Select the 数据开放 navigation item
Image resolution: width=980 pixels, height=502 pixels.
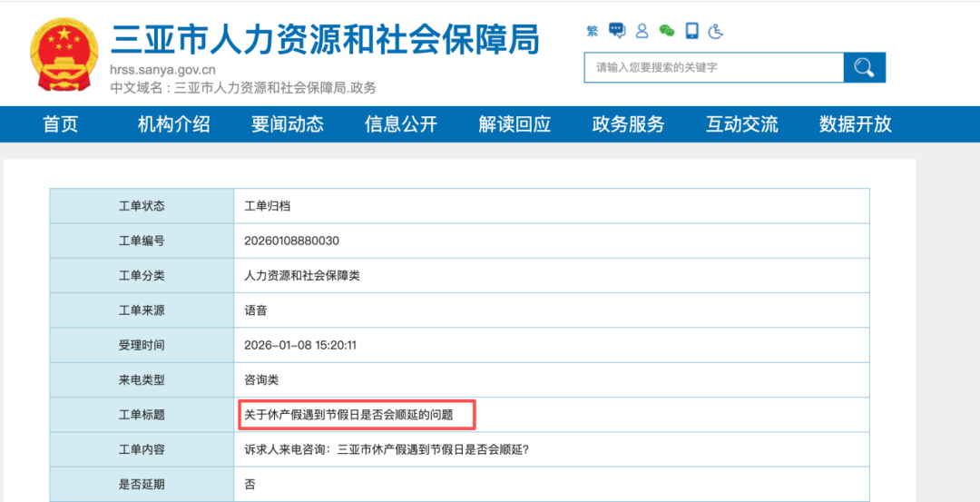pos(856,124)
